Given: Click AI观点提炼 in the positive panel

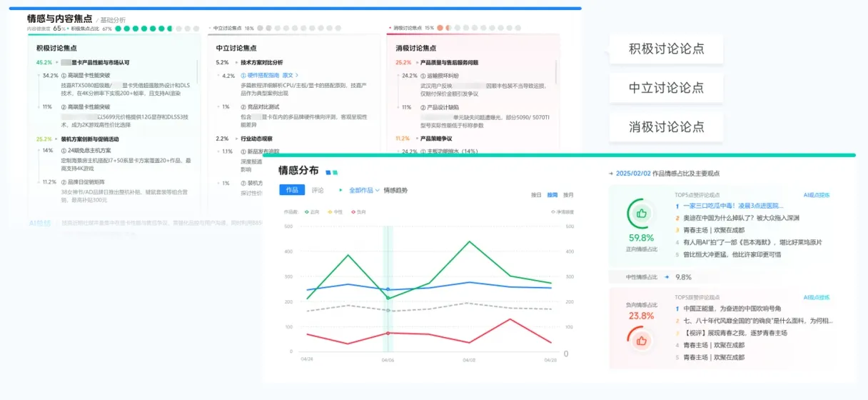Looking at the screenshot, I should 817,194.
